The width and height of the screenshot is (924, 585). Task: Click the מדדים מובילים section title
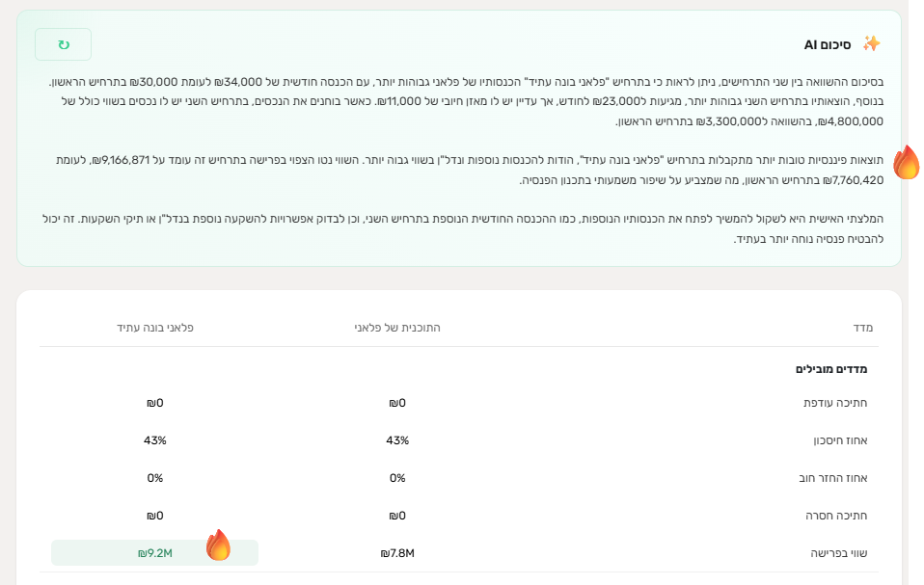pyautogui.click(x=831, y=369)
